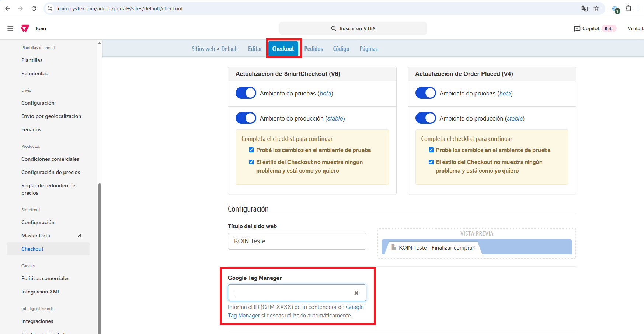The image size is (644, 334).
Task: Close the KOIN Teste preview tab
Action: point(474,248)
